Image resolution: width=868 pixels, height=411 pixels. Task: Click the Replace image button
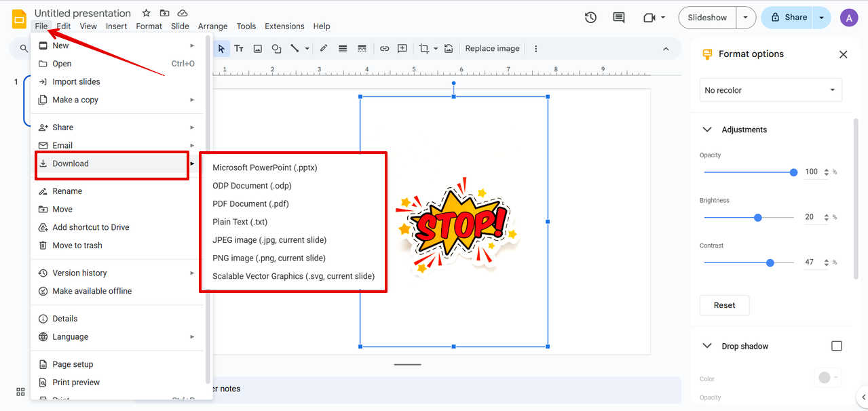[492, 49]
